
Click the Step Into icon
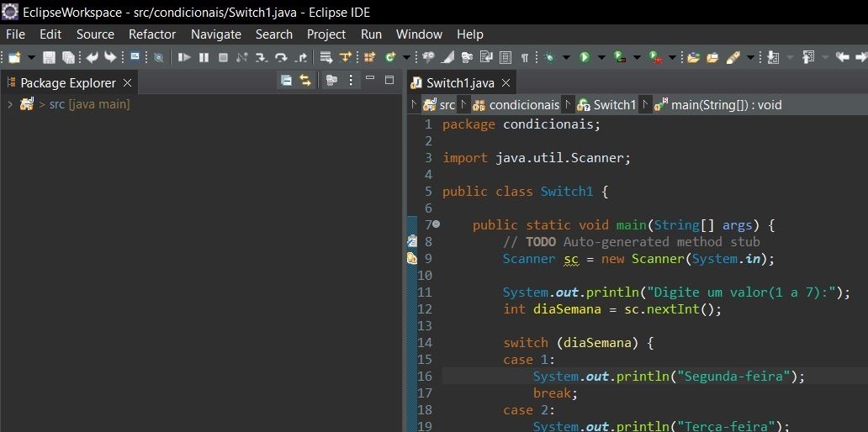coord(262,57)
